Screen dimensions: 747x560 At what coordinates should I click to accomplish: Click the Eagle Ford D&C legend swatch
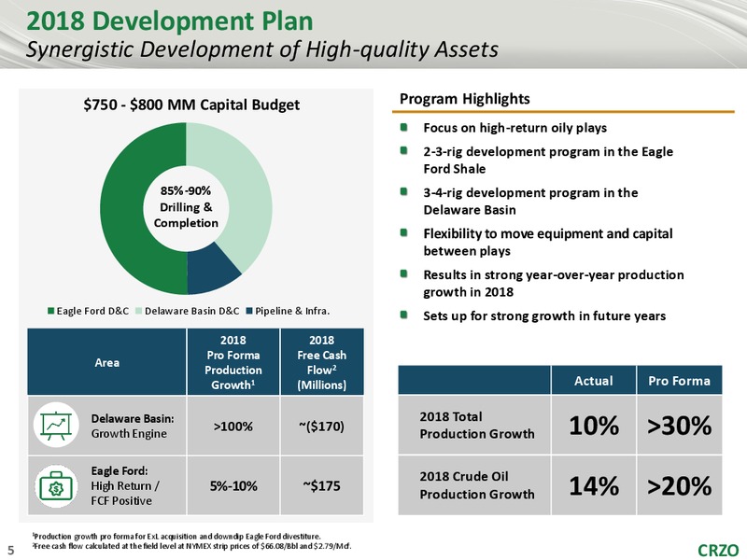tap(51, 312)
